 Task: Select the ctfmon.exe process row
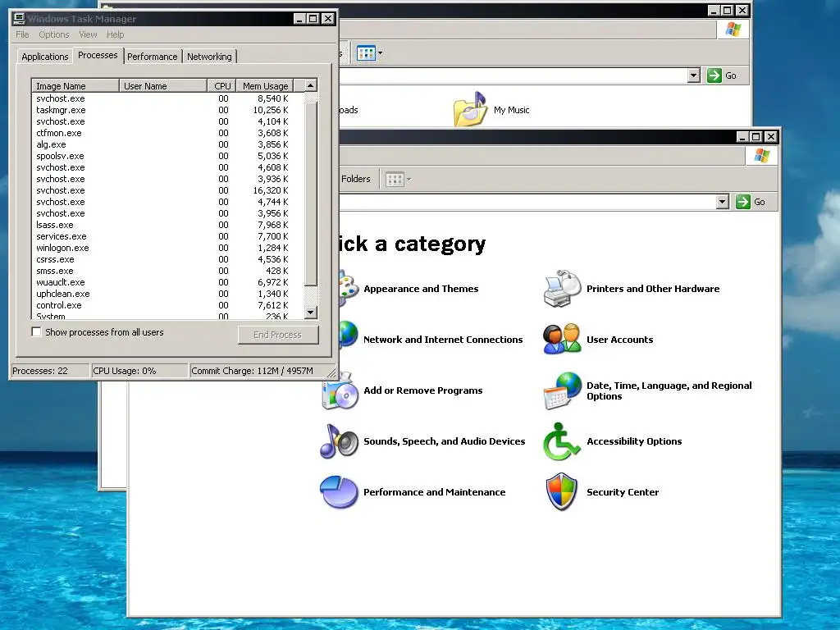point(167,133)
